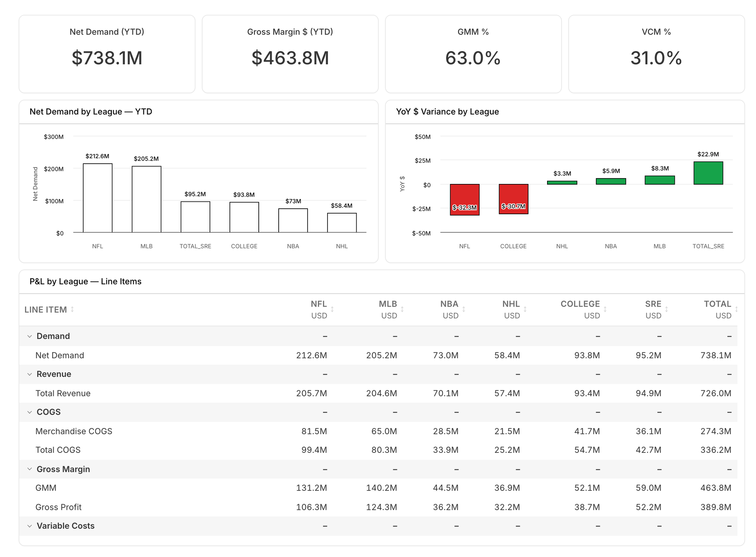This screenshot has height=557, width=756.
Task: Sort by MLB USD column icon
Action: coord(402,309)
